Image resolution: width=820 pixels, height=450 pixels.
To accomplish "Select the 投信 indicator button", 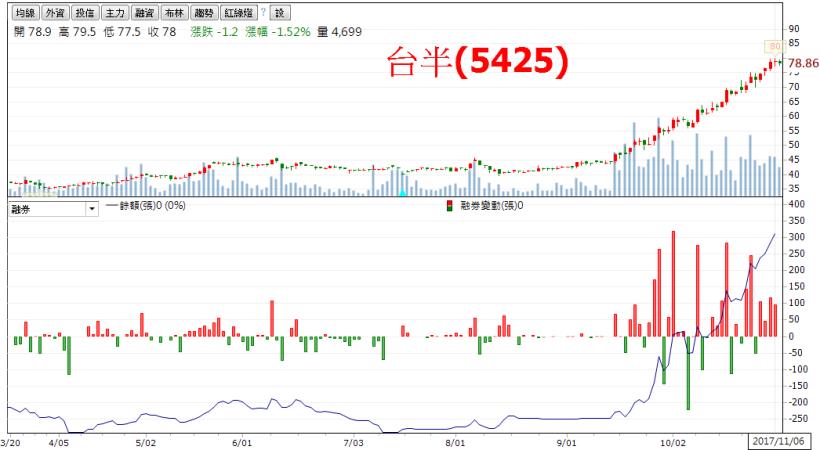I will coord(85,13).
